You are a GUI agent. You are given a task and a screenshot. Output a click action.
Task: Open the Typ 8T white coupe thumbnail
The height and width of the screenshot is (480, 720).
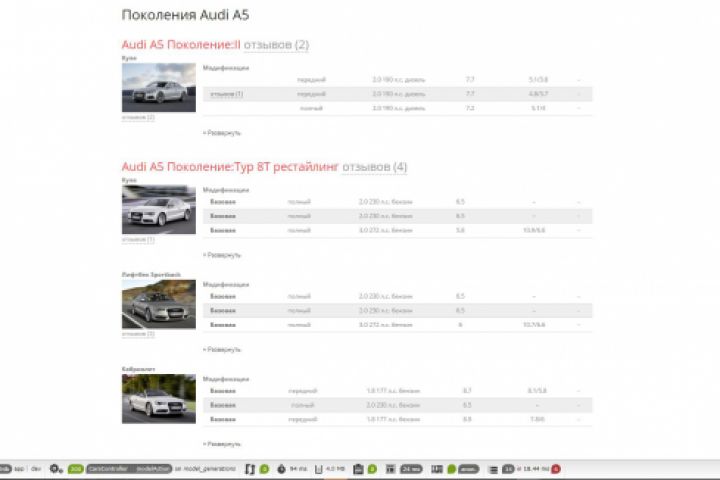click(x=159, y=209)
